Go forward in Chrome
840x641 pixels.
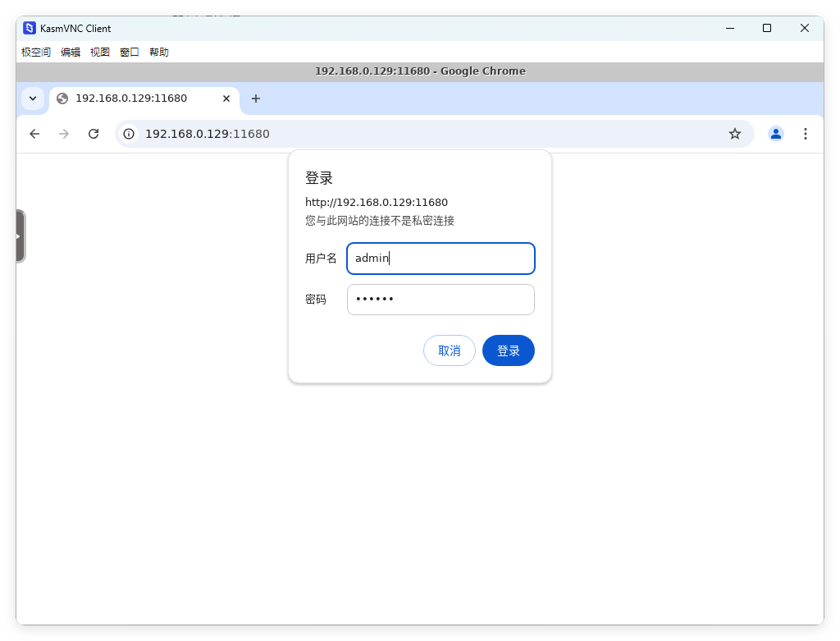click(x=64, y=134)
